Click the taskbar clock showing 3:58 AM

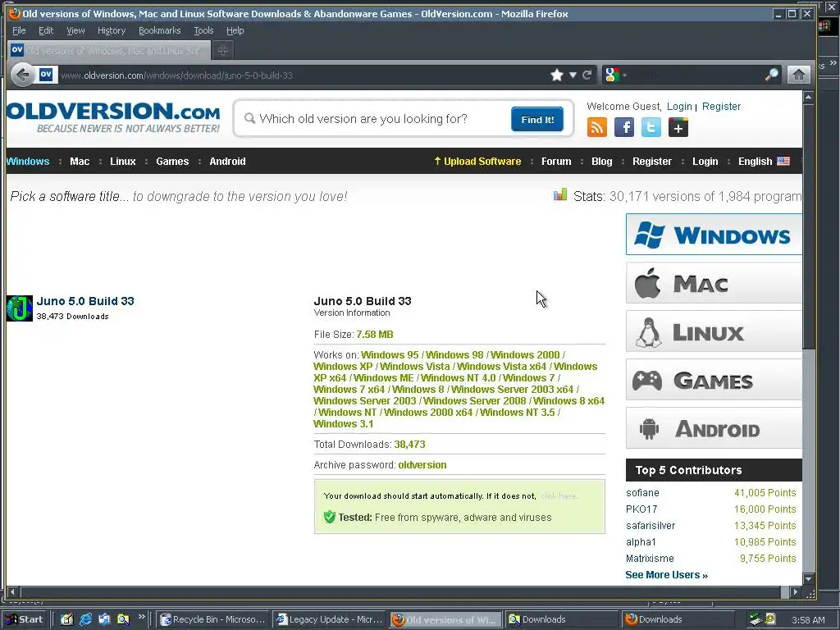[x=808, y=620]
